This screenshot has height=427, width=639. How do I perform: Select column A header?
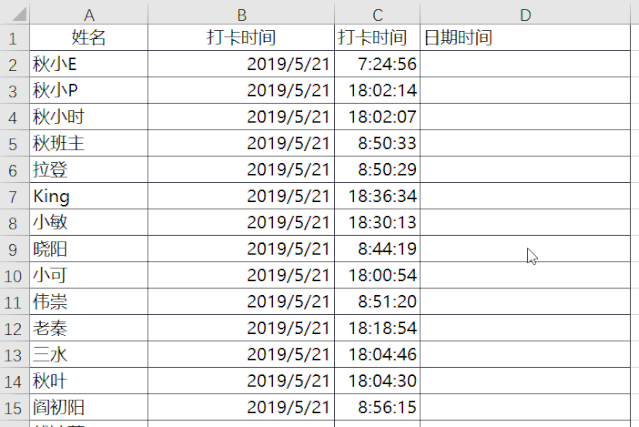(88, 15)
